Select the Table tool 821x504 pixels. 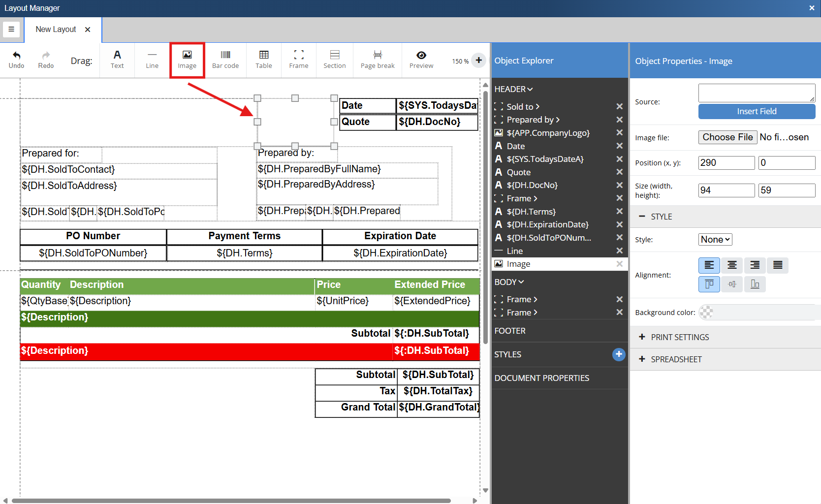264,60
